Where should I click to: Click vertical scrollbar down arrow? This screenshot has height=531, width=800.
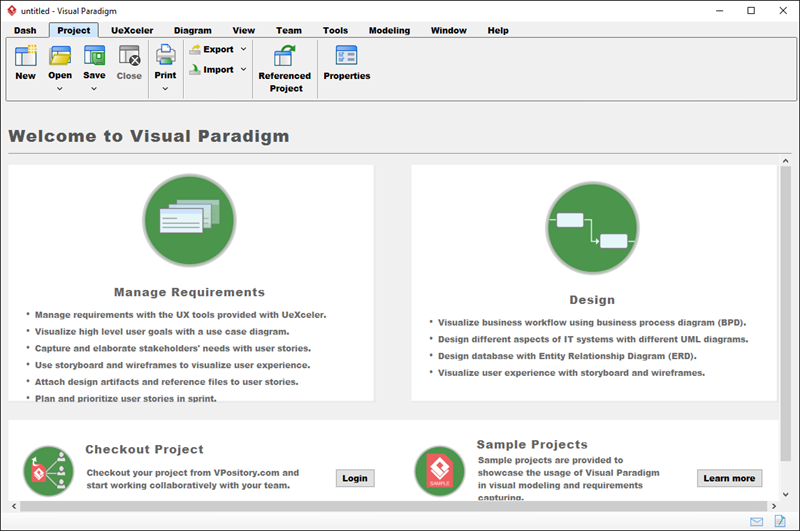point(785,494)
